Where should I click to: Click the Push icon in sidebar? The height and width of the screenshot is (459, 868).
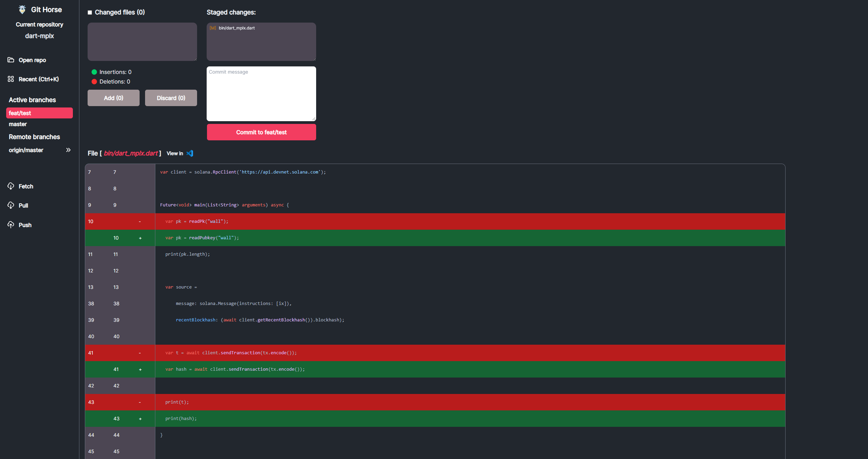pyautogui.click(x=11, y=225)
